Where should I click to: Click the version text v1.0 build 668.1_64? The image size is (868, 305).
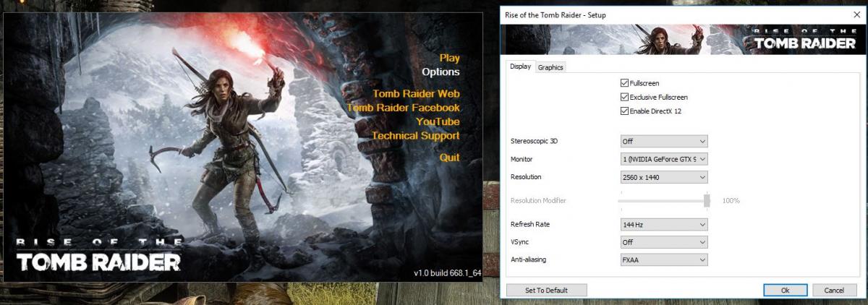[x=447, y=272]
